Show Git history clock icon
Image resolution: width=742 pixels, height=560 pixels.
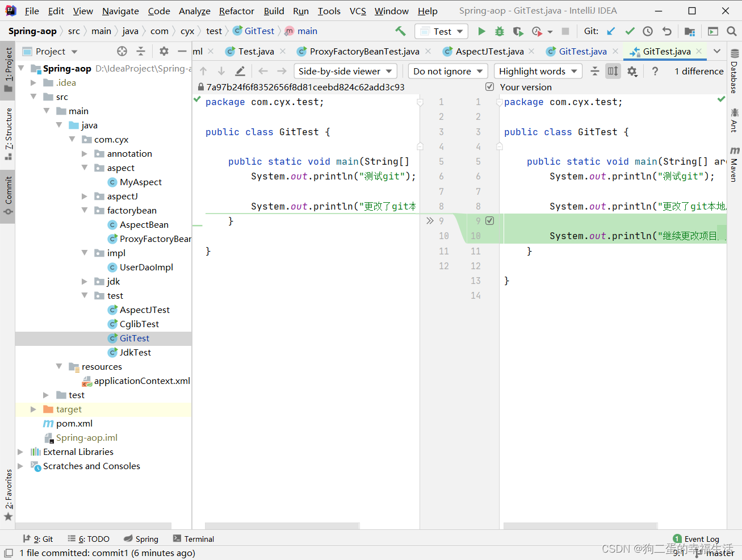[x=648, y=31]
